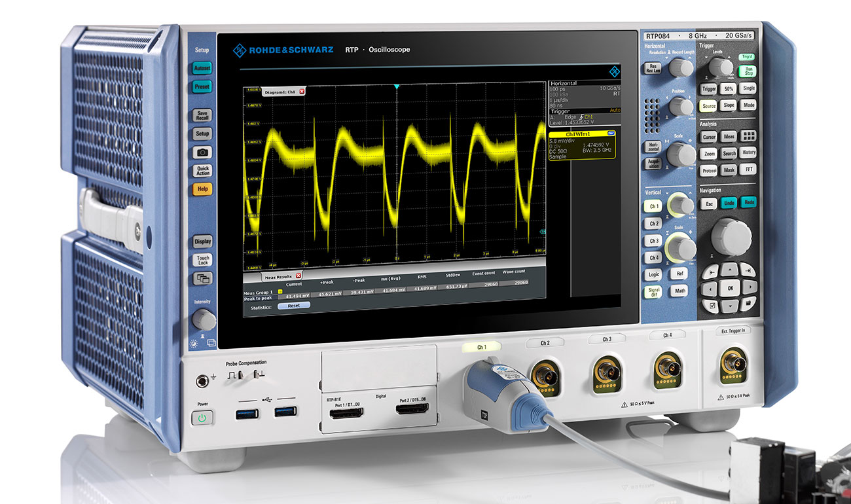Image resolution: width=851 pixels, height=504 pixels.
Task: Open the FFT analysis function
Action: [749, 169]
